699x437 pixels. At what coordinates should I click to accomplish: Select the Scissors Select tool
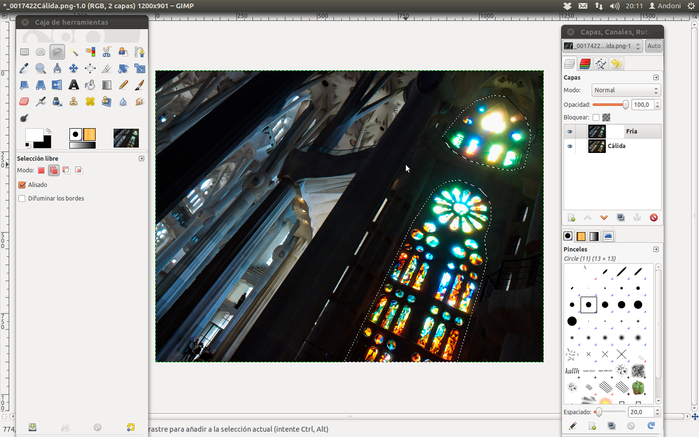point(107,52)
